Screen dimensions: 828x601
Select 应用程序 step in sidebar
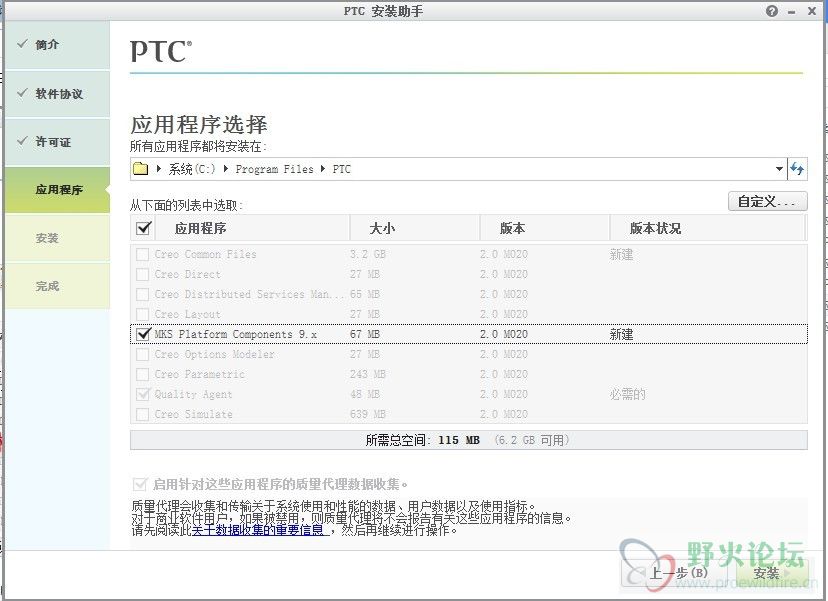pos(59,190)
